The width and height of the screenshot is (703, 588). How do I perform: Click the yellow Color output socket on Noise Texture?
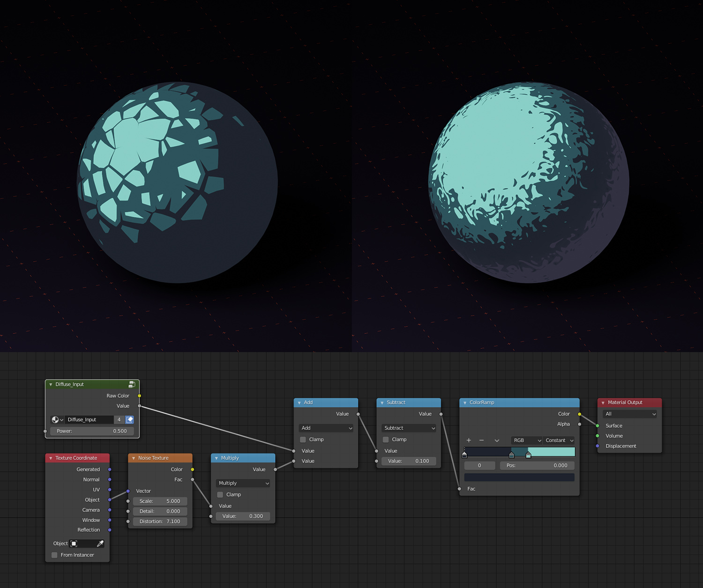point(192,469)
